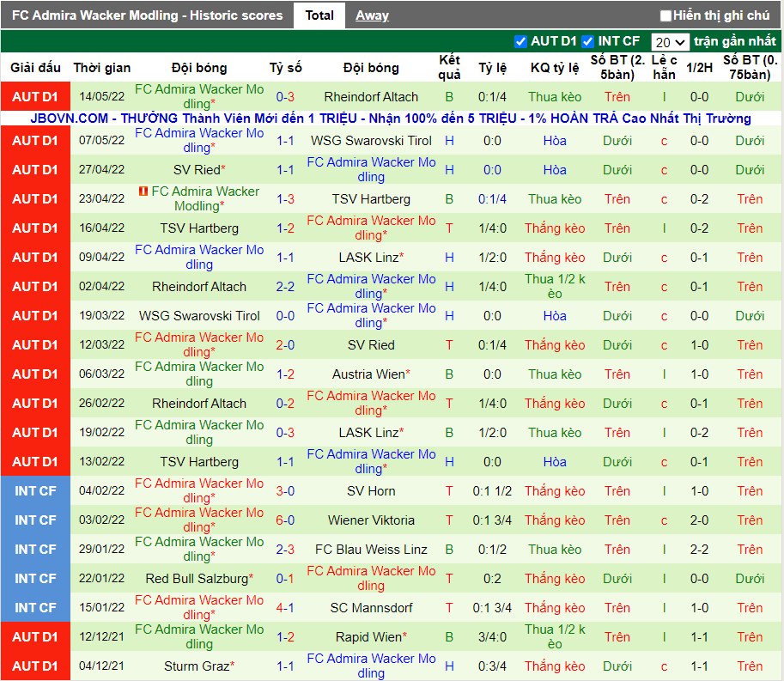Image resolution: width=784 pixels, height=681 pixels.
Task: Open Red Bull Salzburg* team link
Action: pyautogui.click(x=199, y=579)
